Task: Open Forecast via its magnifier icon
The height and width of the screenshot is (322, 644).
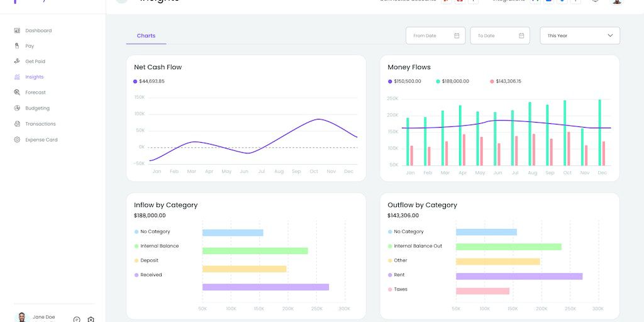Action: pos(17,92)
